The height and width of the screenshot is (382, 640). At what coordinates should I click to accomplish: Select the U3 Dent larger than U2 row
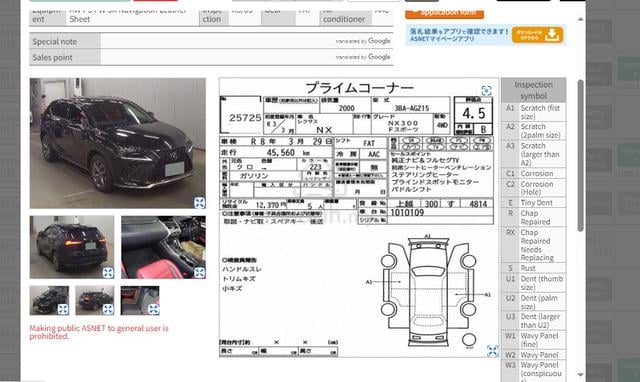click(533, 321)
